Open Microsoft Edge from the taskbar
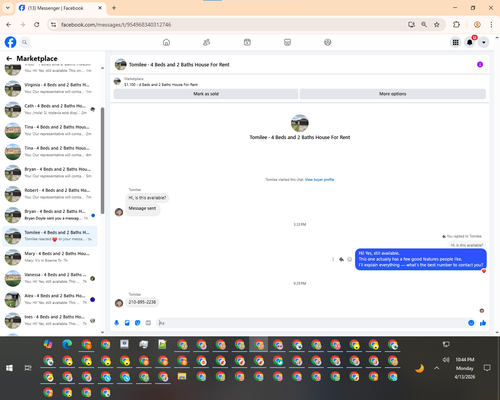This screenshot has width=500, height=400. click(x=67, y=344)
